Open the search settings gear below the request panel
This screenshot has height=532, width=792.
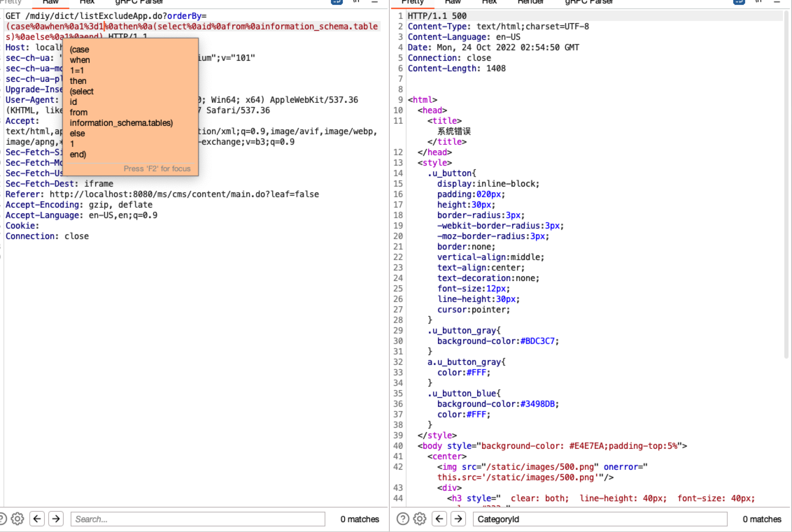tap(17, 519)
